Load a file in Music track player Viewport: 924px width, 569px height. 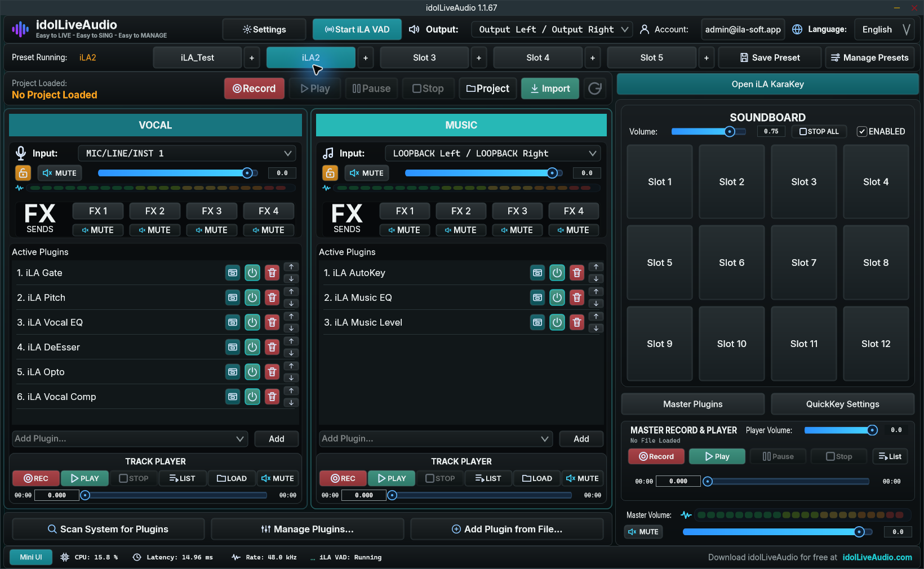[537, 478]
